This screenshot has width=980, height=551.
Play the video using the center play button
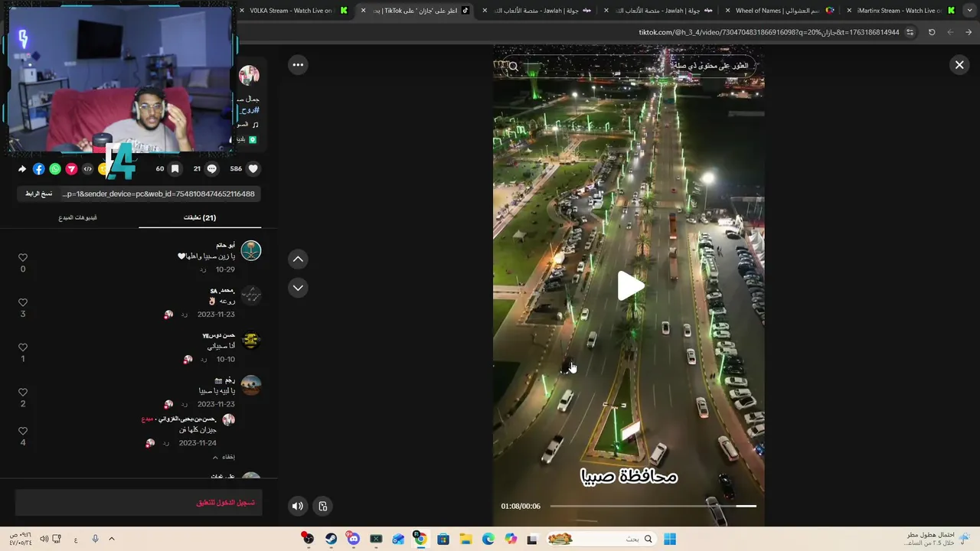630,286
